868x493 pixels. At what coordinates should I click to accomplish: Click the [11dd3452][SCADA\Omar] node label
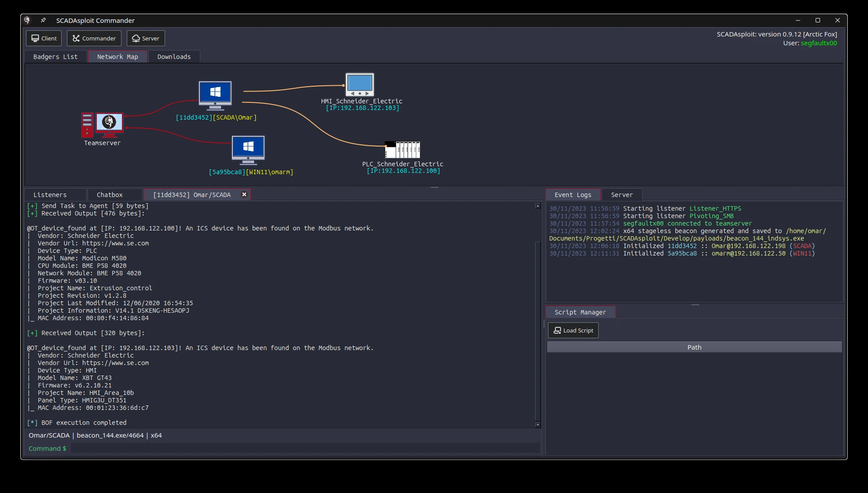pyautogui.click(x=216, y=117)
